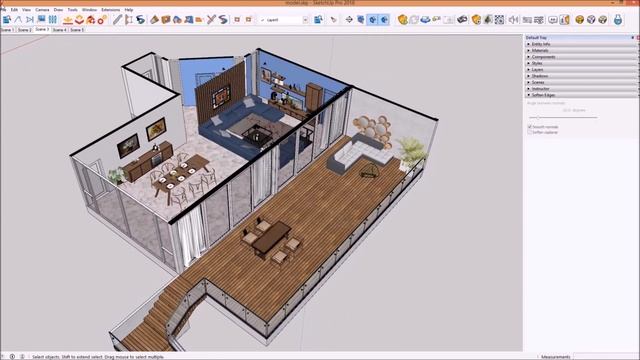Click the yellow sphere toolbar icon
The image size is (640, 360).
coord(580,19)
